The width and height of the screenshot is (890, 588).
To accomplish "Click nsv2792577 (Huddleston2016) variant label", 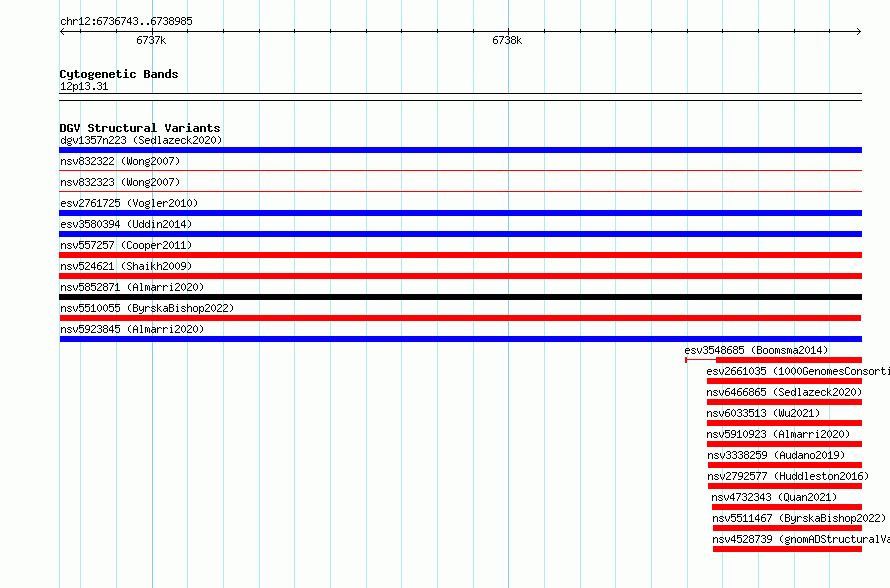I will [788, 476].
